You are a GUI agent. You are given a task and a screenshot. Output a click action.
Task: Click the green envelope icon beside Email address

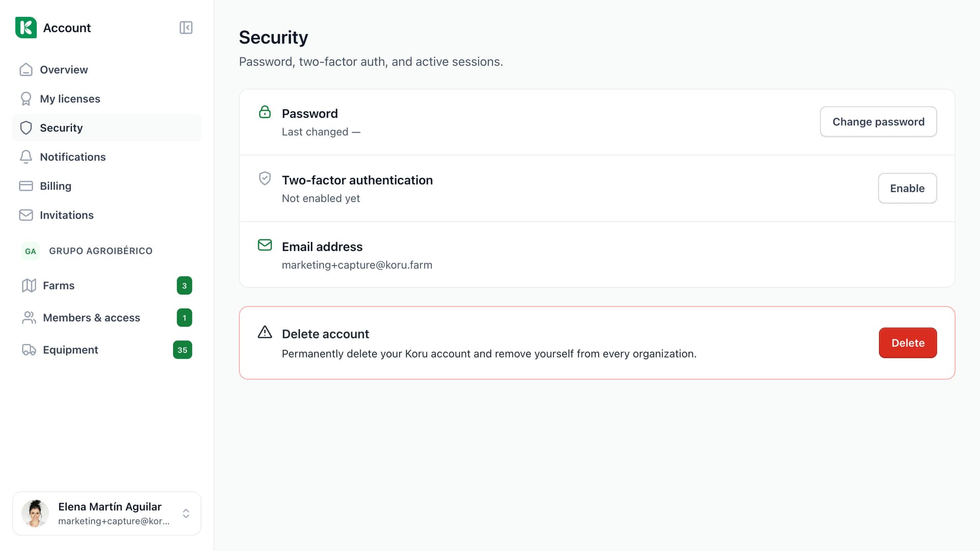pyautogui.click(x=265, y=245)
